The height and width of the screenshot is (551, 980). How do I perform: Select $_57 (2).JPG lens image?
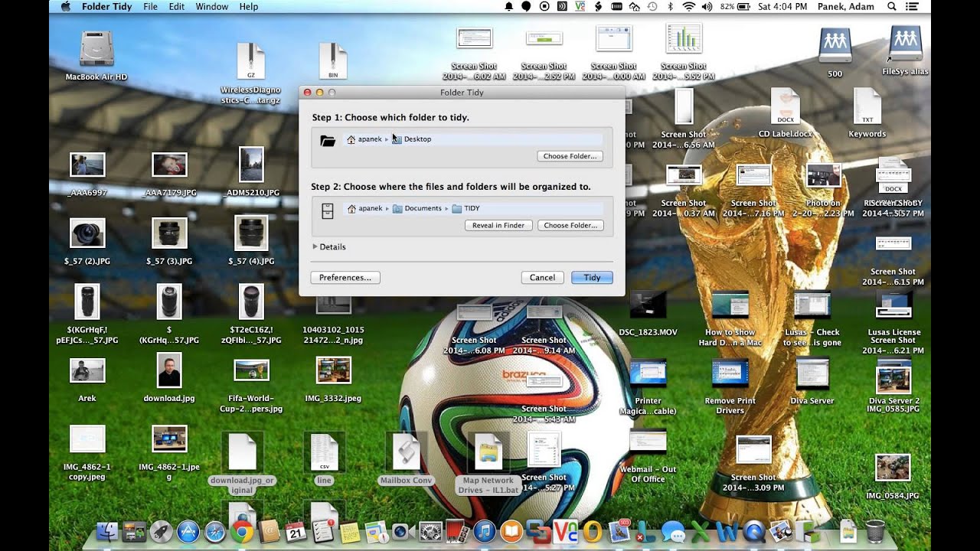[87, 233]
